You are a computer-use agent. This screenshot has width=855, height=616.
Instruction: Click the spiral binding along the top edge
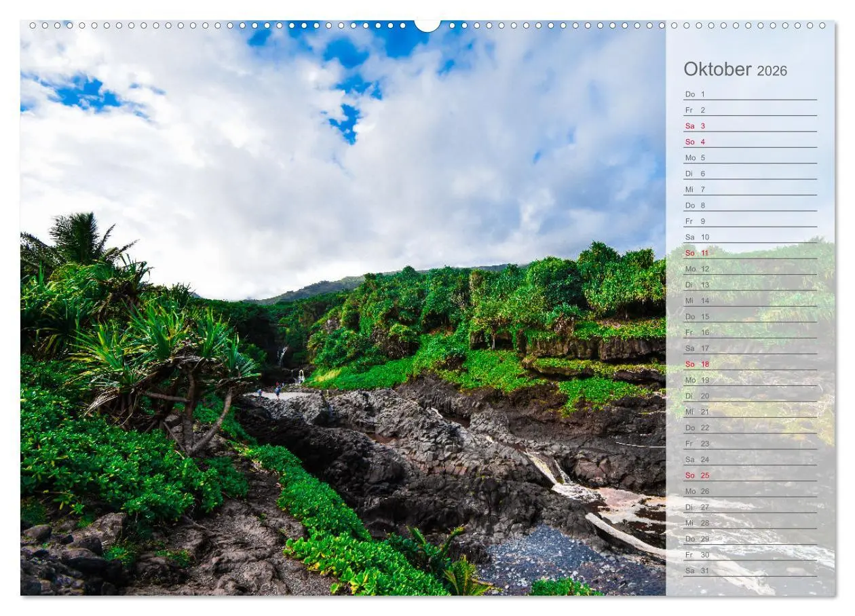204,26
